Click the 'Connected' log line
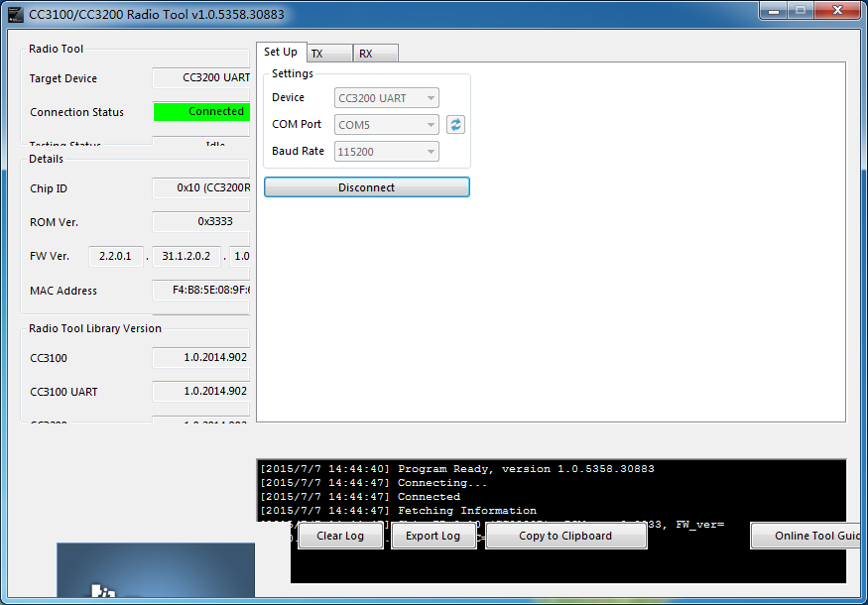The width and height of the screenshot is (868, 605). tap(360, 497)
